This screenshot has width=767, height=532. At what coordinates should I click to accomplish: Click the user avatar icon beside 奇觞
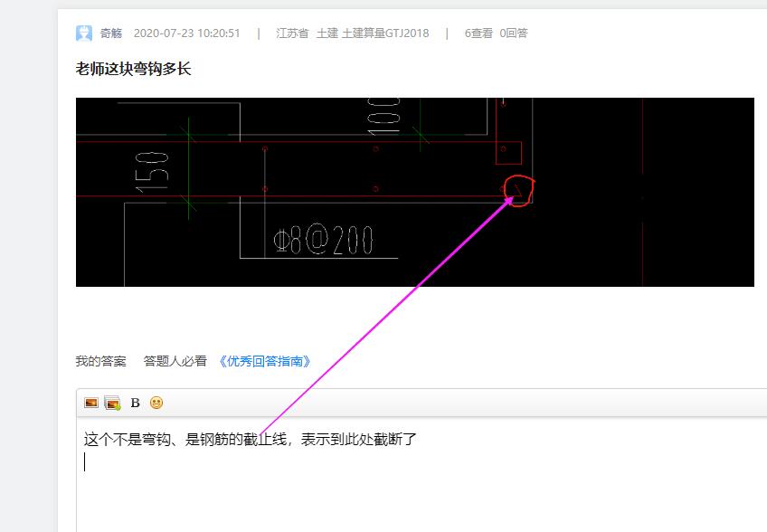pyautogui.click(x=83, y=33)
